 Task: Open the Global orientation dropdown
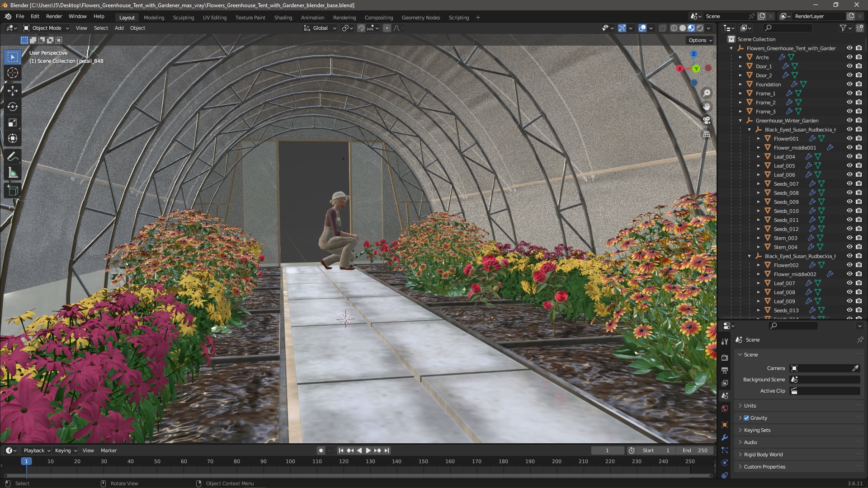(320, 28)
